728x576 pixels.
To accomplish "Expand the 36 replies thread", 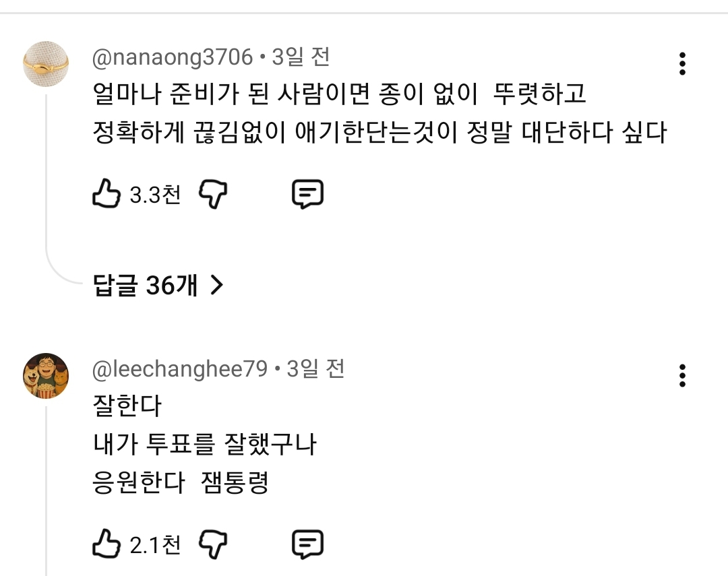I will (x=144, y=286).
